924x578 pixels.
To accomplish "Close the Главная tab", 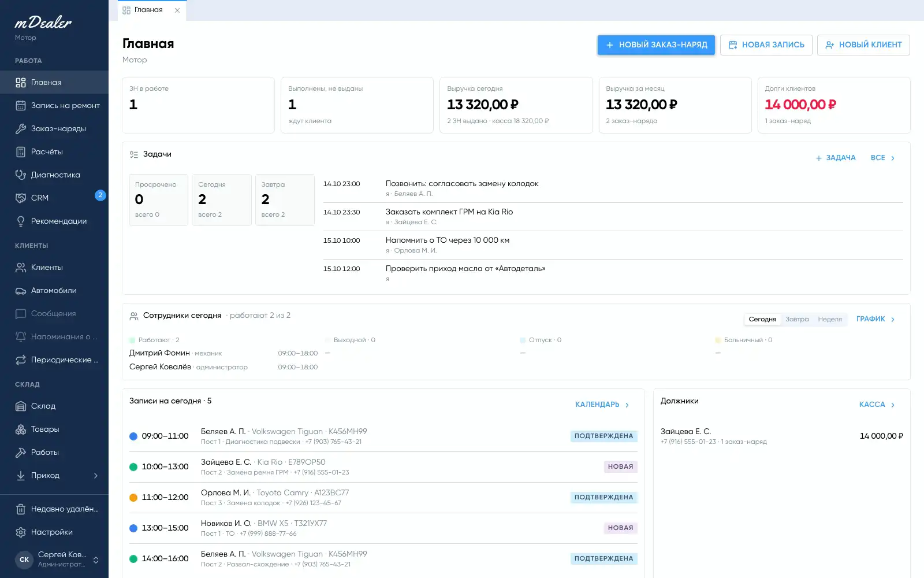I will 177,10.
